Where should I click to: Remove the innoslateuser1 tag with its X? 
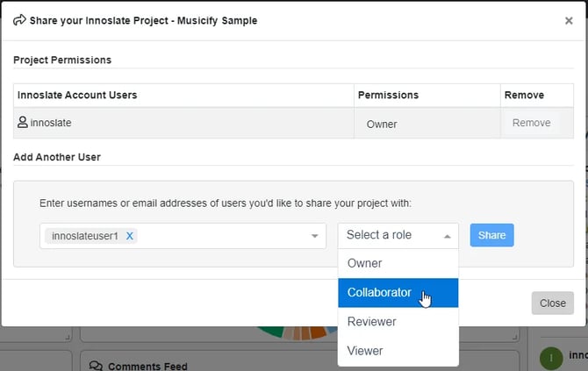[x=130, y=236]
